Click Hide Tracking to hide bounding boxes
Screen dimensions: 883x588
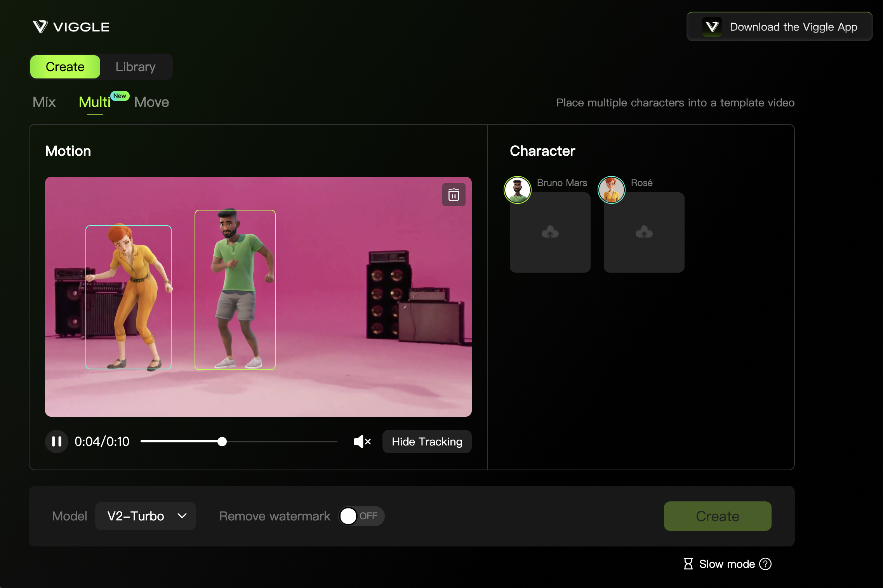tap(427, 442)
